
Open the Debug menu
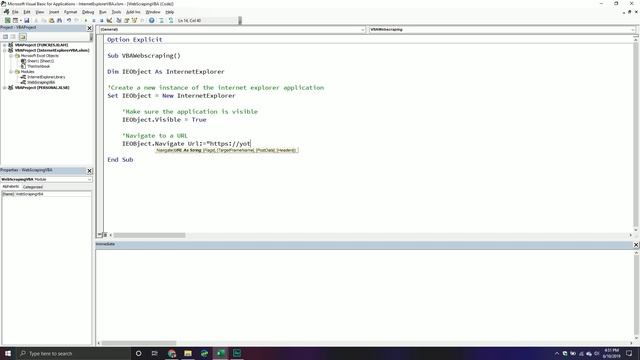pos(88,12)
